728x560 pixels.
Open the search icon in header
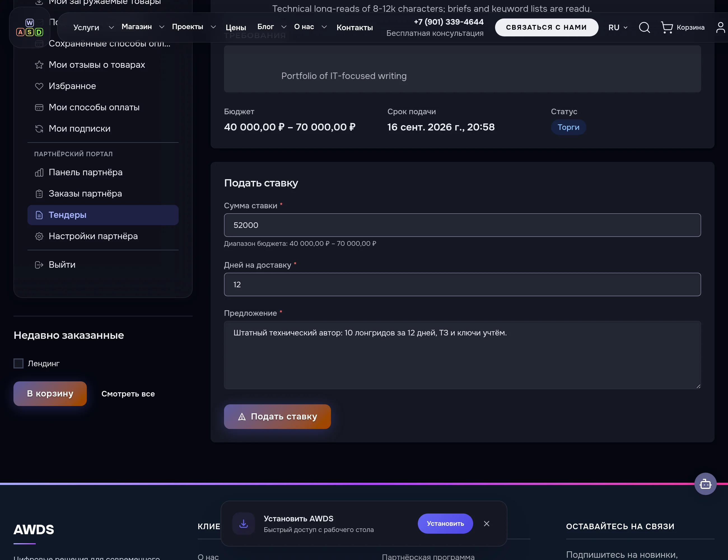(644, 27)
